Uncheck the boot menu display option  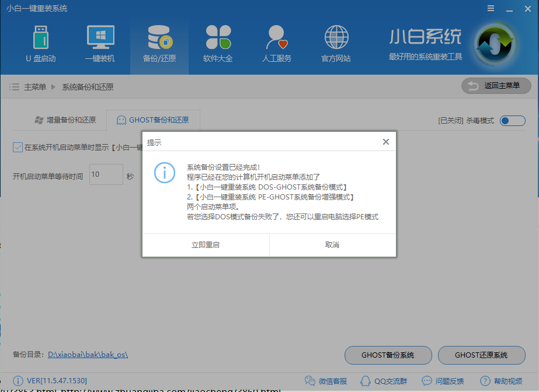click(x=16, y=147)
